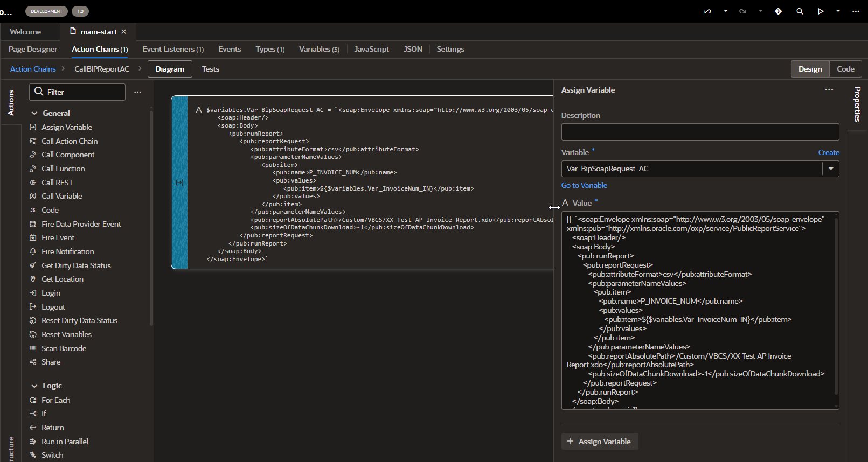The width and height of the screenshot is (868, 462).
Task: Open the Events tab
Action: tap(230, 49)
